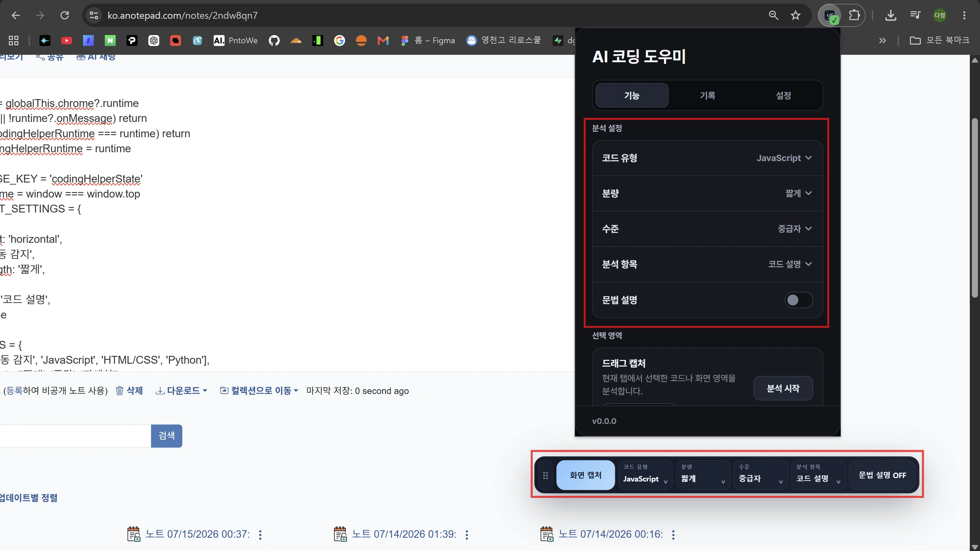Image resolution: width=980 pixels, height=551 pixels.
Task: Open the media control playlist icon
Action: [915, 15]
